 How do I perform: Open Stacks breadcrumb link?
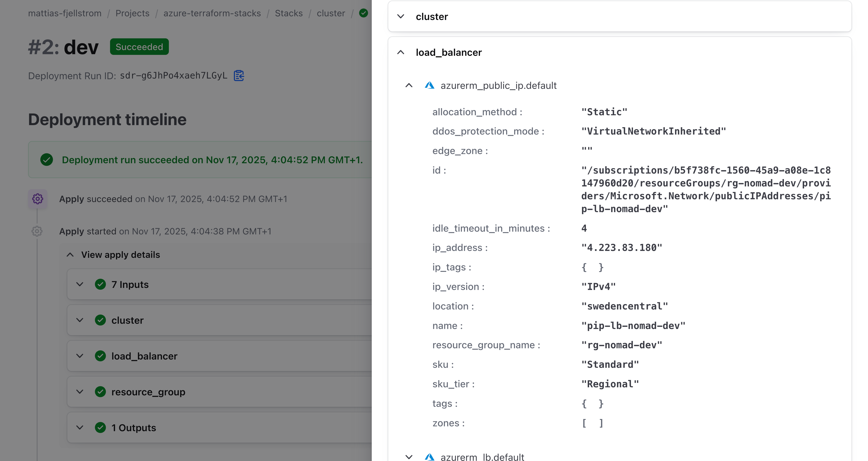(288, 13)
